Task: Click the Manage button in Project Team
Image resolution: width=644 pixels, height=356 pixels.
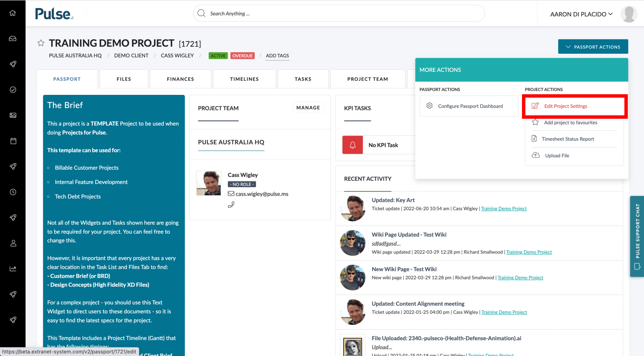Action: (x=308, y=107)
